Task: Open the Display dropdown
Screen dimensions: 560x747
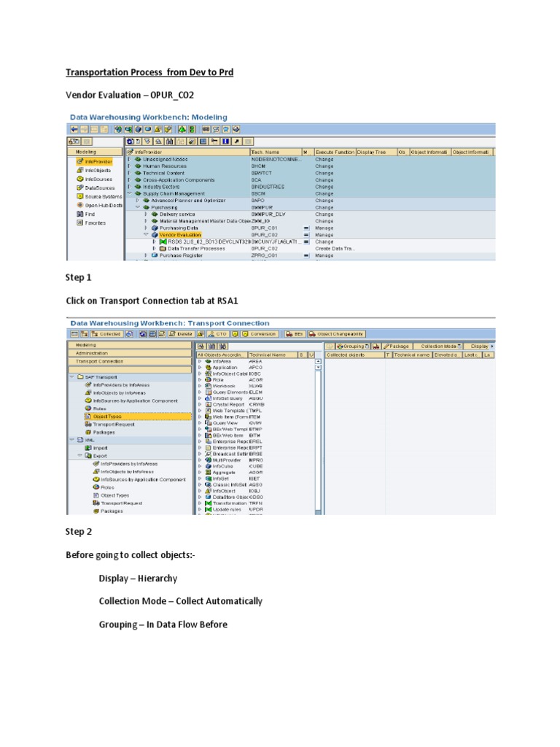Action: coord(480,347)
